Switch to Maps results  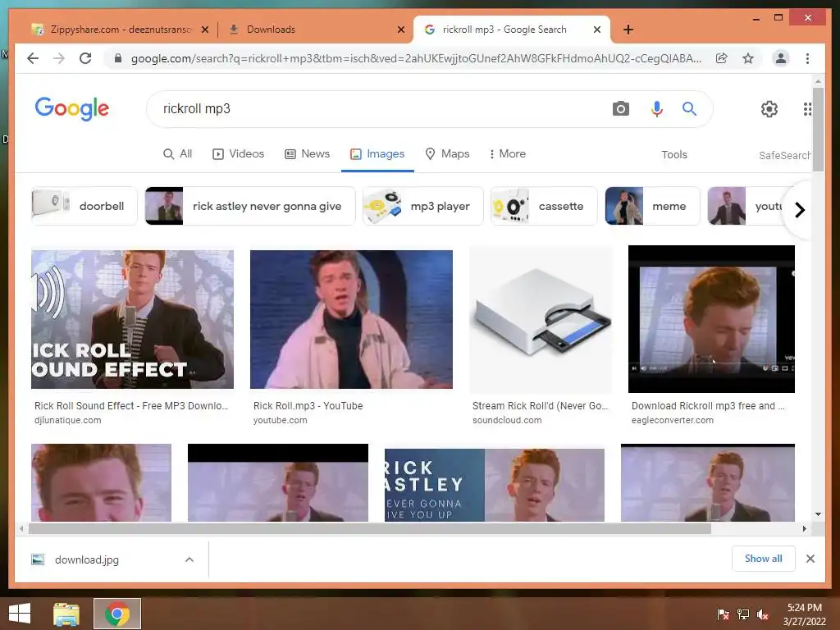[447, 154]
